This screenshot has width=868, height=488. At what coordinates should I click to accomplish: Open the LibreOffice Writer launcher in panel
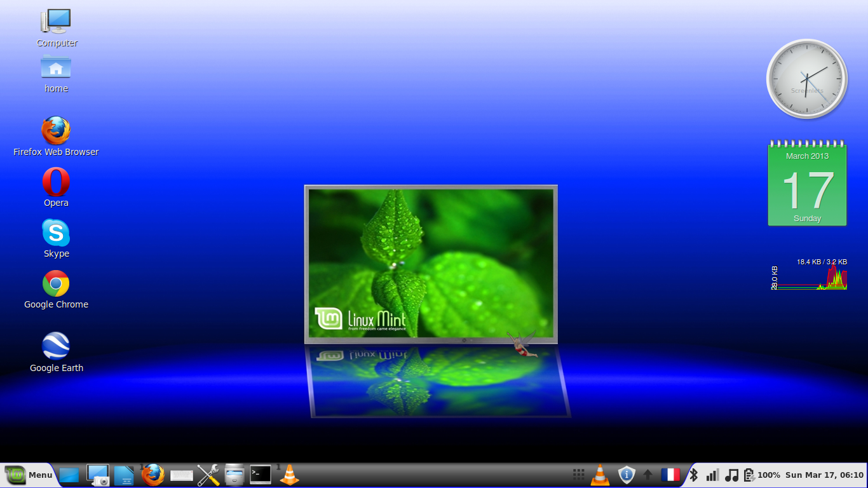[125, 475]
